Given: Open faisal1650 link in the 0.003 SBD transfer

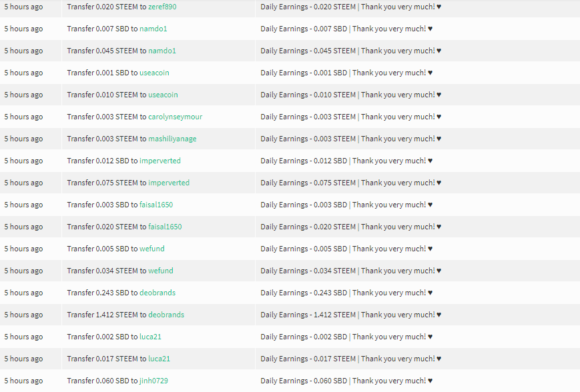Looking at the screenshot, I should [x=156, y=205].
